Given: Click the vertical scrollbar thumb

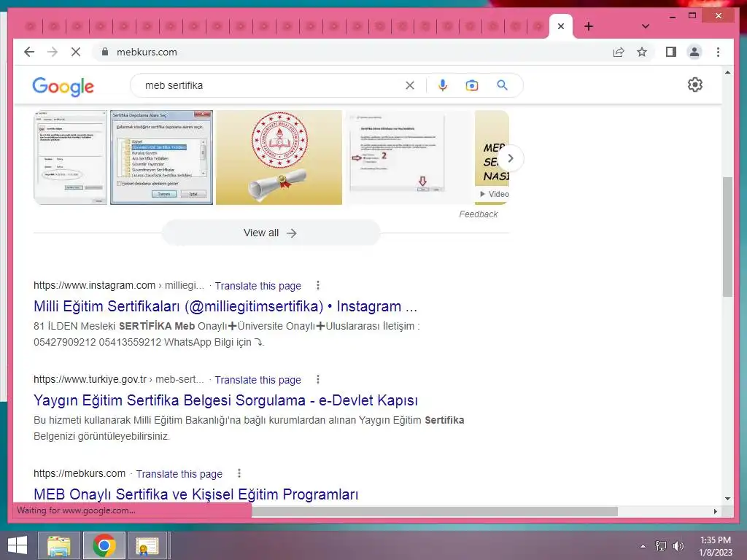Looking at the screenshot, I should pos(727,237).
